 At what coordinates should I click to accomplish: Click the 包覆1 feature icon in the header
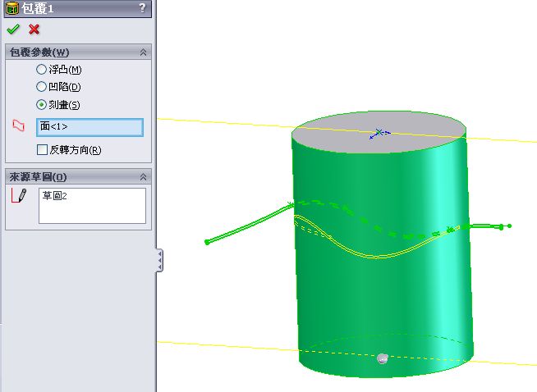point(12,8)
